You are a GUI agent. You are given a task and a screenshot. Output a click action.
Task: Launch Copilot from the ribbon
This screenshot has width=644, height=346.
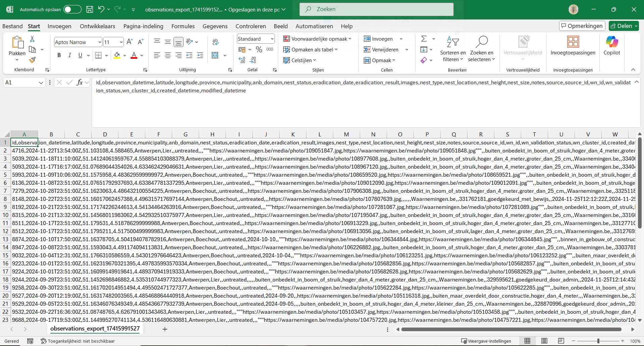pos(611,46)
